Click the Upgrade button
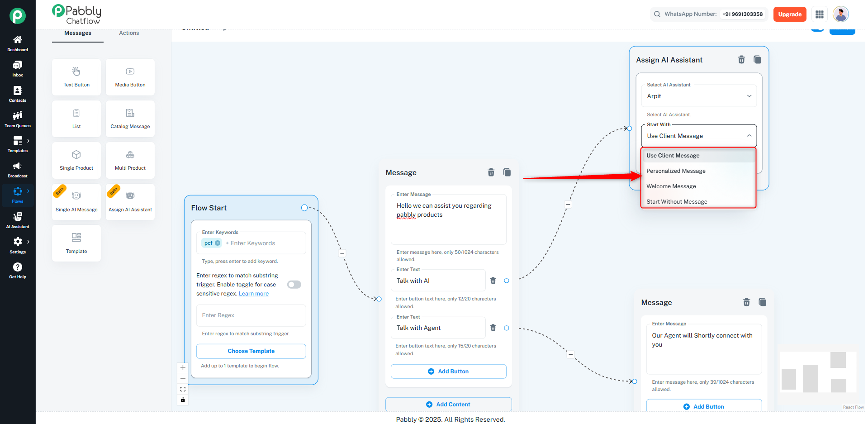Image resolution: width=868 pixels, height=424 pixels. click(790, 14)
